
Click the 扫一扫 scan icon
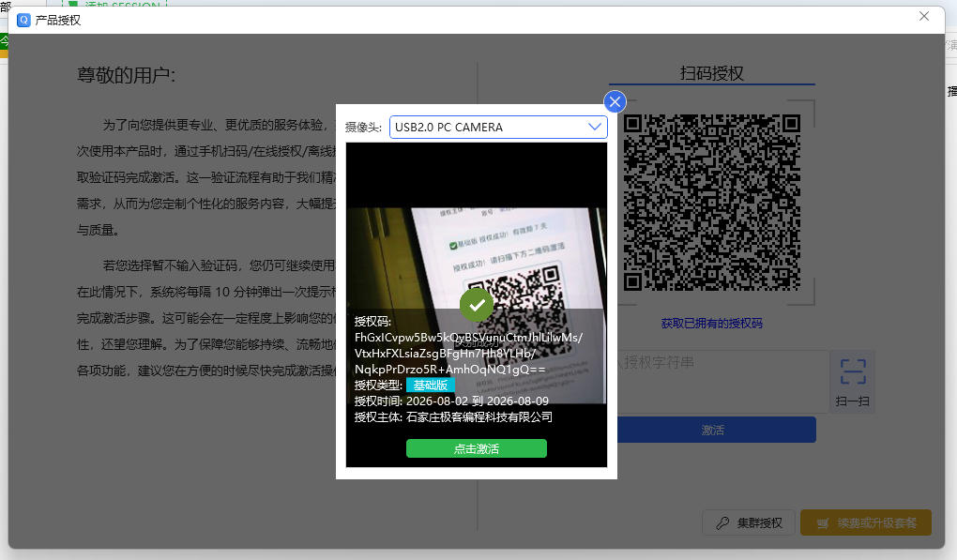tap(853, 382)
